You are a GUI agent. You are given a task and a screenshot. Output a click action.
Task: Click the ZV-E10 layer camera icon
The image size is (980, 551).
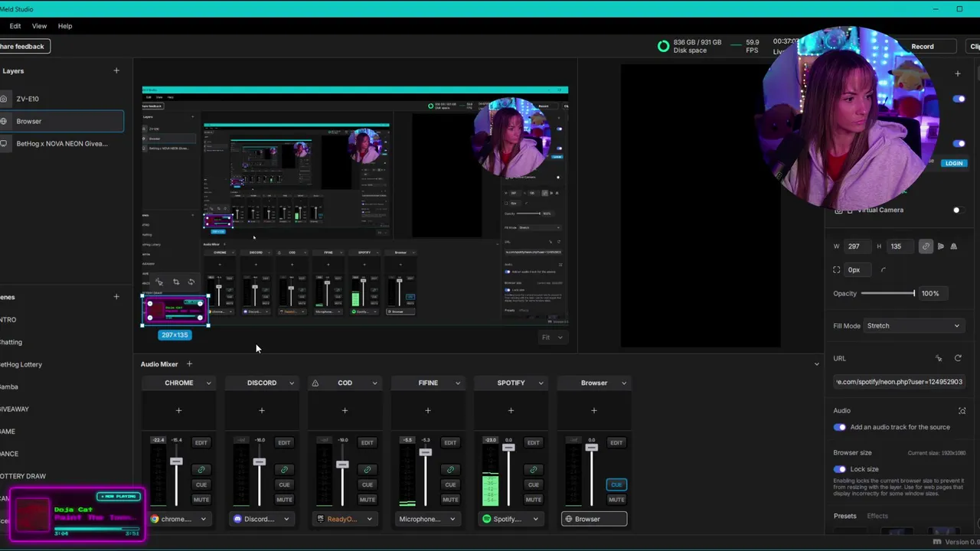point(4,99)
